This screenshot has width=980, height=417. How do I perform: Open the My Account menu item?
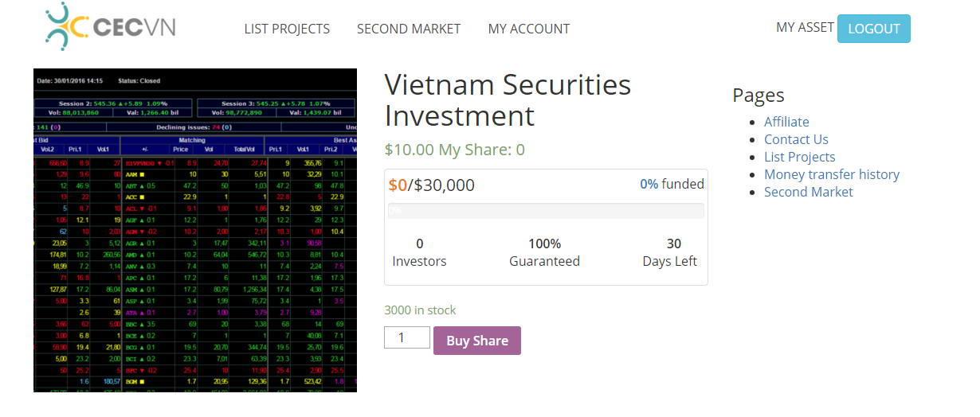(529, 29)
